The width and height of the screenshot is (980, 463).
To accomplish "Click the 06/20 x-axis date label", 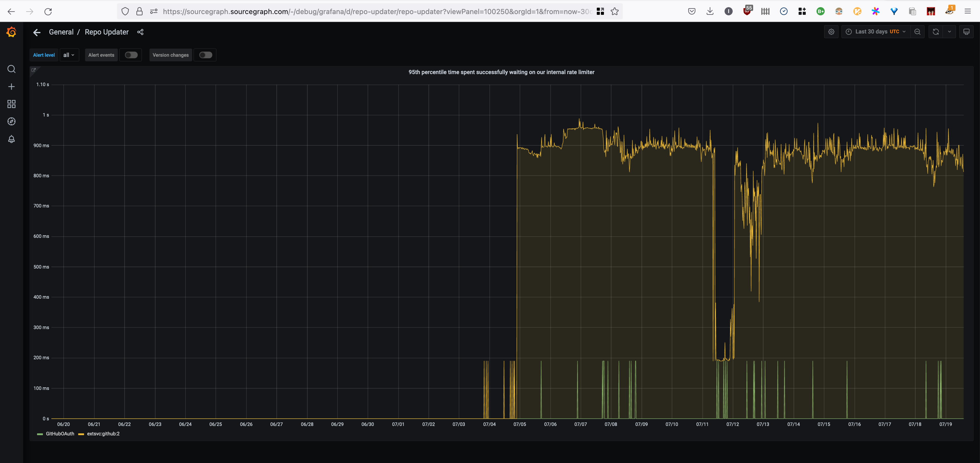I will 64,424.
